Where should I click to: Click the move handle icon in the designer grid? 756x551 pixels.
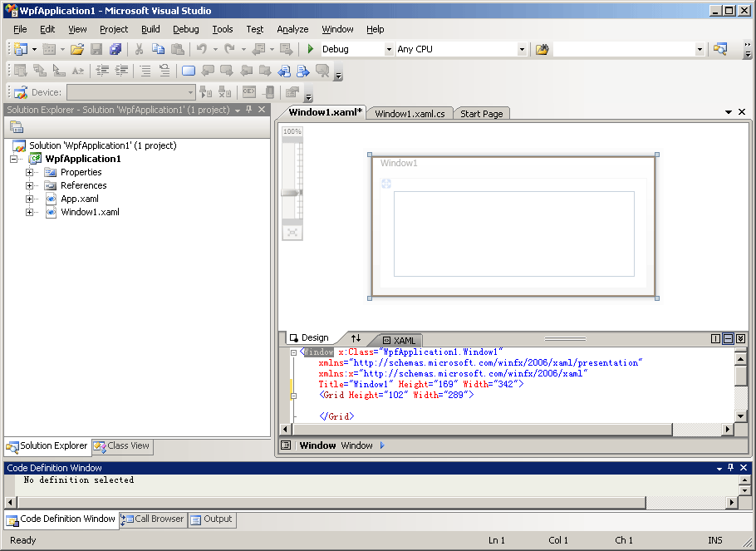[386, 184]
